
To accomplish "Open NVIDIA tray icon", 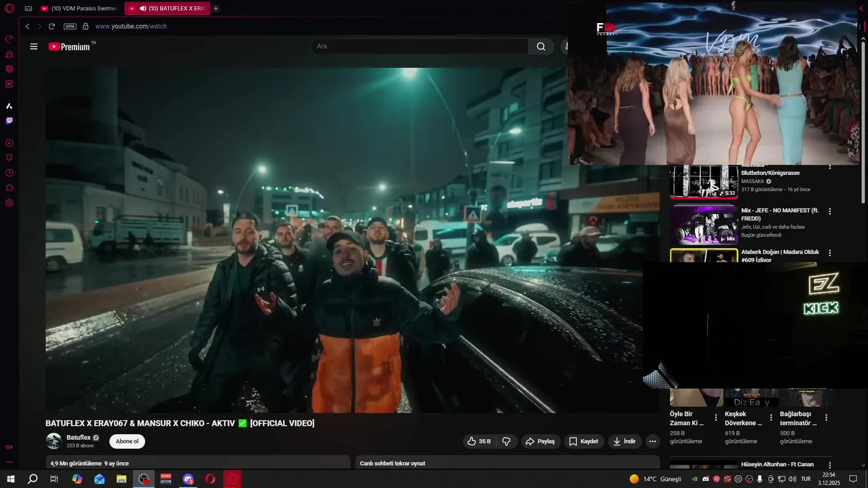I will coord(695,479).
